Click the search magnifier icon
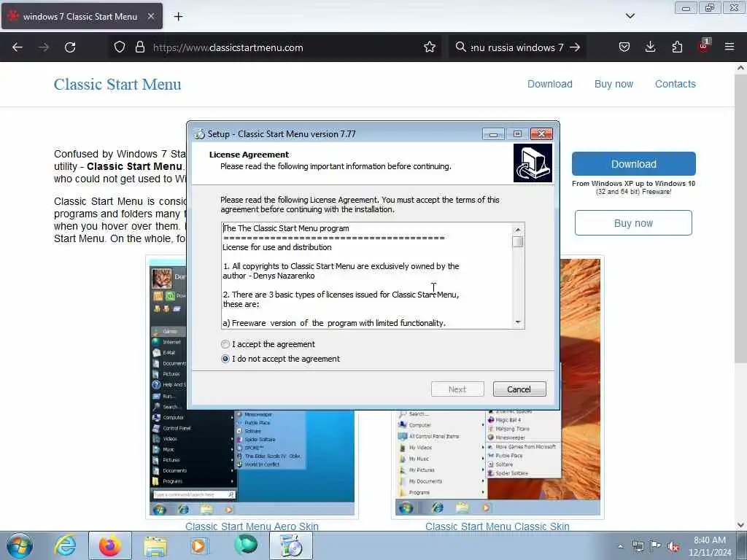The width and height of the screenshot is (747, 560). 460,47
